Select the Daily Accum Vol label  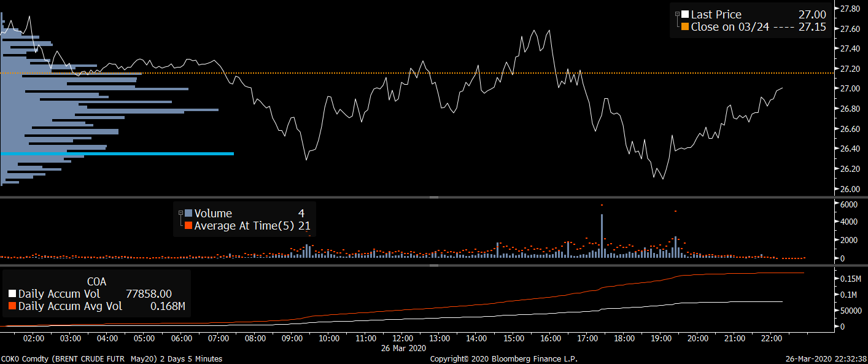(x=59, y=294)
